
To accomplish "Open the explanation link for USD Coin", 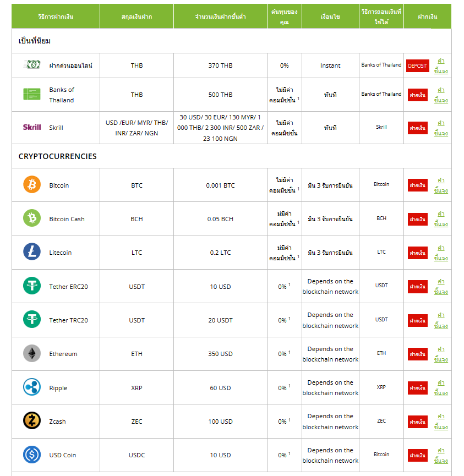I will pos(440,455).
